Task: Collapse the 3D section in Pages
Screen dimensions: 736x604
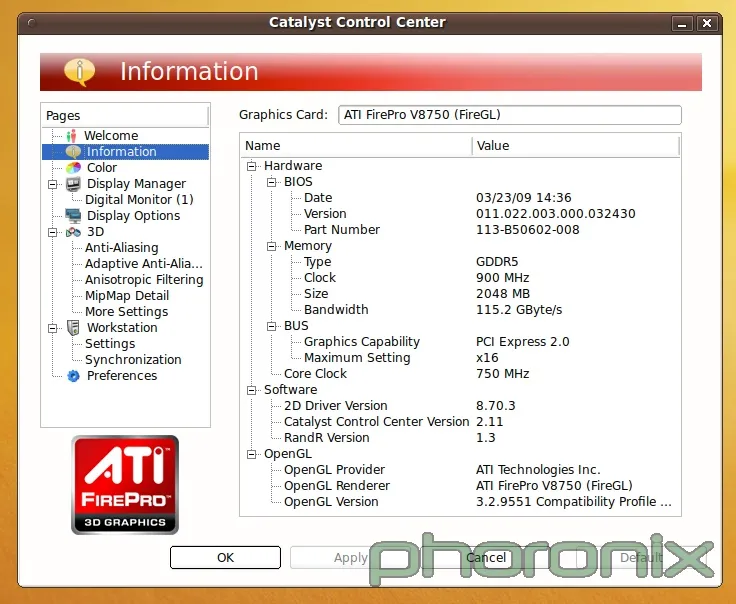Action: 52,232
